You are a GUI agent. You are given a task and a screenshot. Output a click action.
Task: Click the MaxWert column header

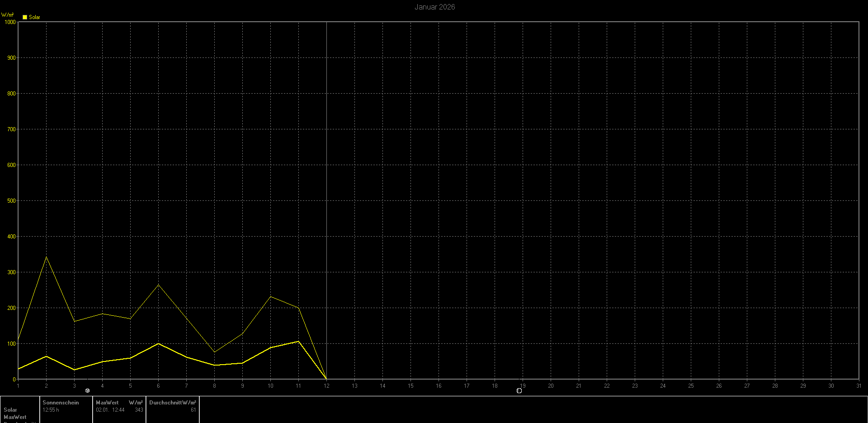[x=107, y=403]
